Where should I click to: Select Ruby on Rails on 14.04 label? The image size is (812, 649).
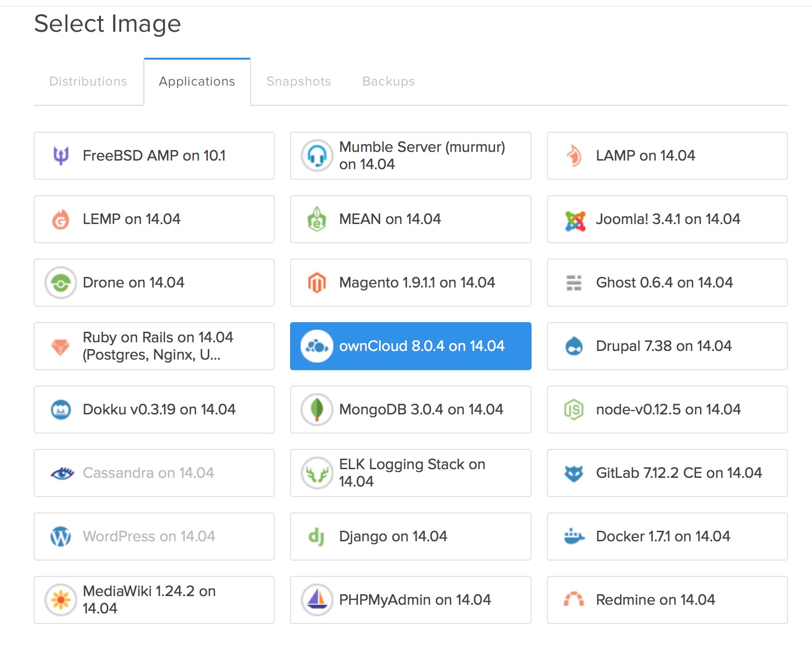point(158,346)
